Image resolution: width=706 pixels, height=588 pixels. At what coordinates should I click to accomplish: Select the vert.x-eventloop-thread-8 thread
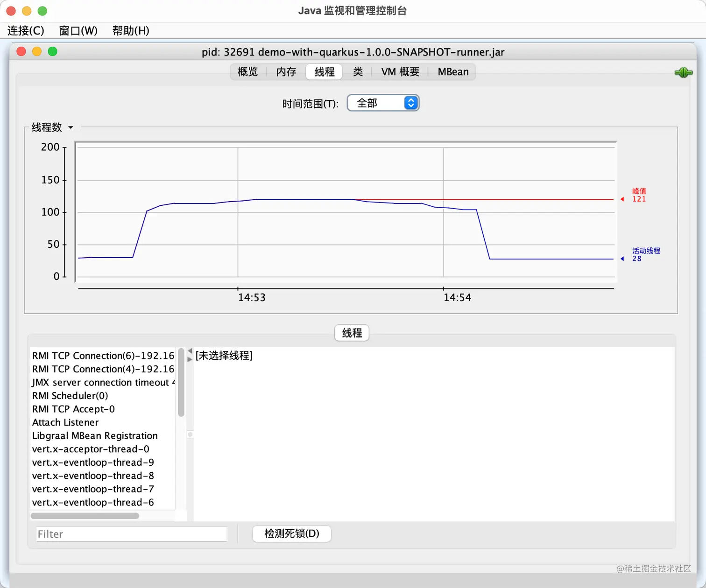[103, 476]
